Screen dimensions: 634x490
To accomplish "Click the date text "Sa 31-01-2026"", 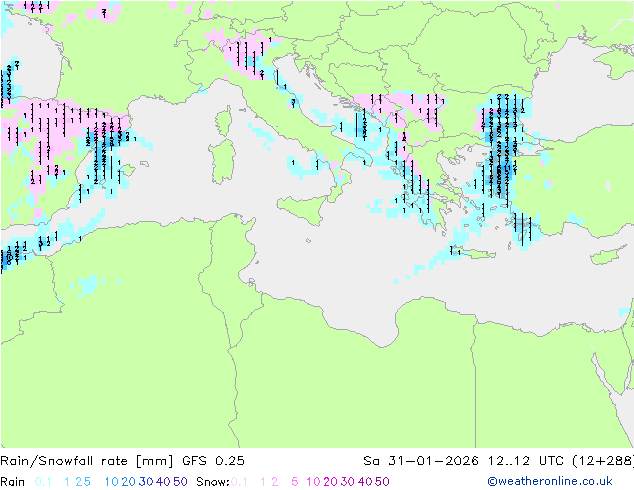I will point(421,461).
